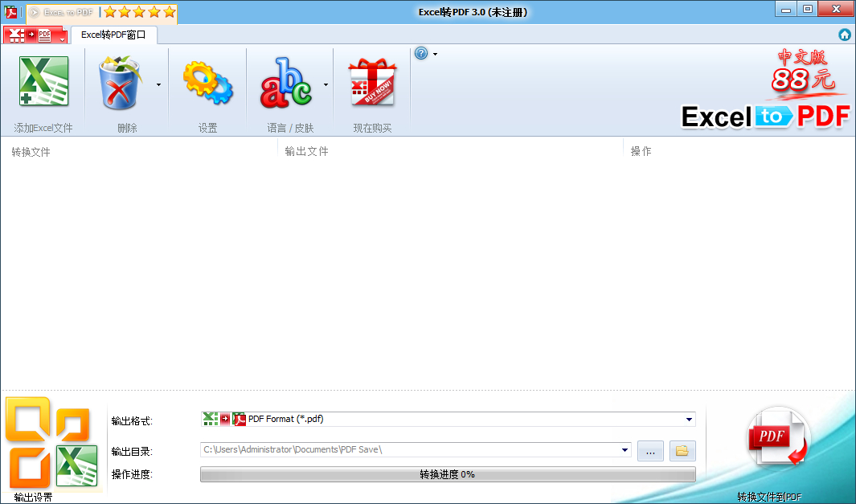The height and width of the screenshot is (504, 856).
Task: Open the Help question mark icon
Action: 420,53
